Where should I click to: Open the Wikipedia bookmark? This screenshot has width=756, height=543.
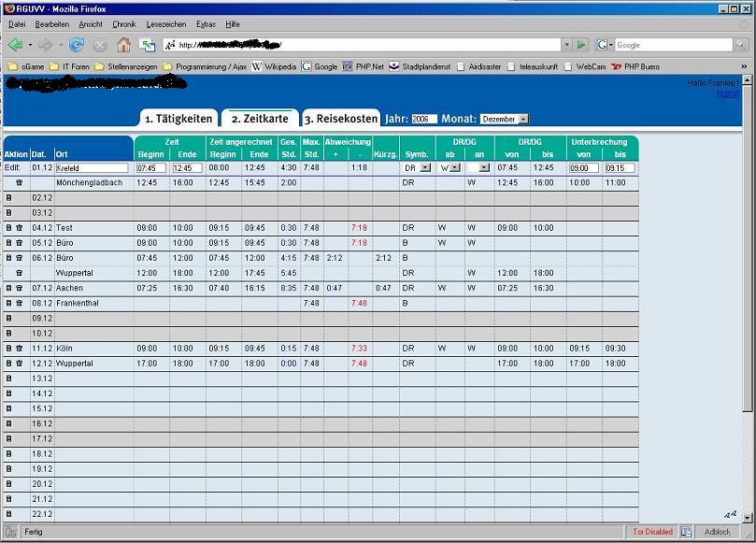[274, 66]
